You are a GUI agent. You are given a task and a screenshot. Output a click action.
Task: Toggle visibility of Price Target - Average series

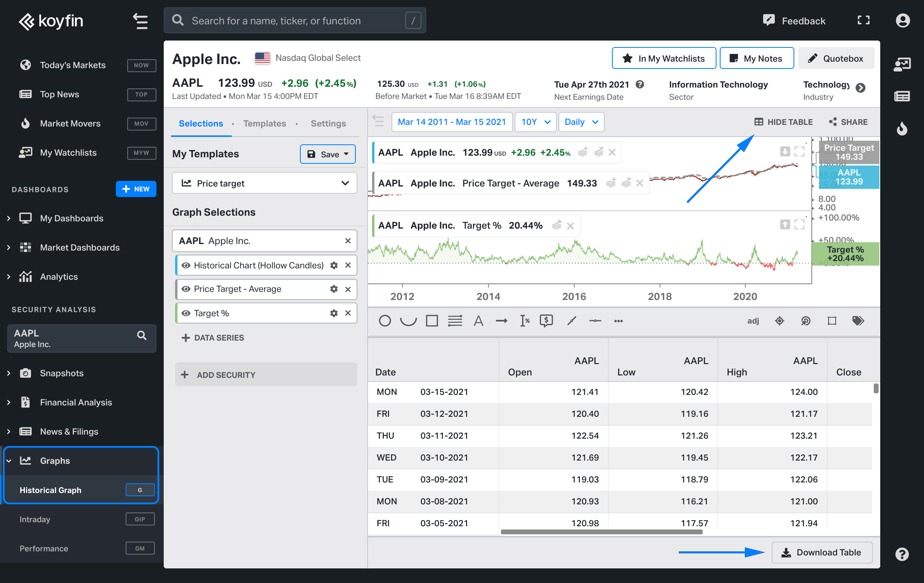186,289
